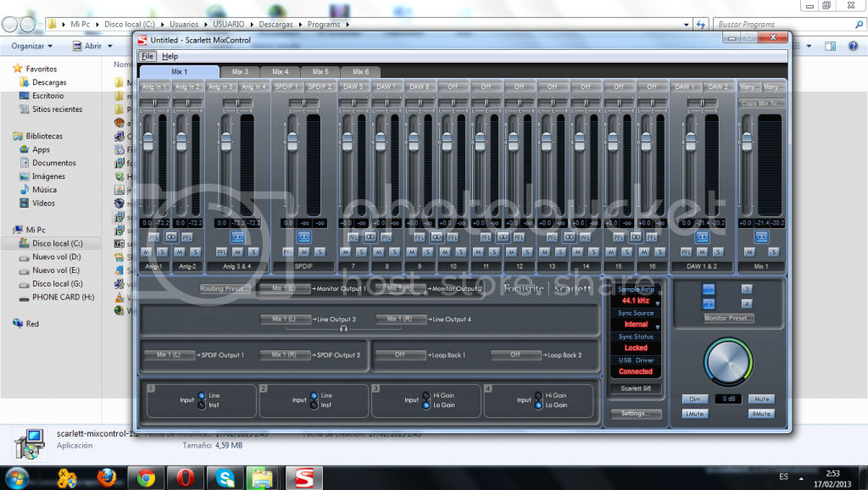Toggle stereo link on the SPDIF channel
The width and height of the screenshot is (868, 490).
pyautogui.click(x=303, y=237)
